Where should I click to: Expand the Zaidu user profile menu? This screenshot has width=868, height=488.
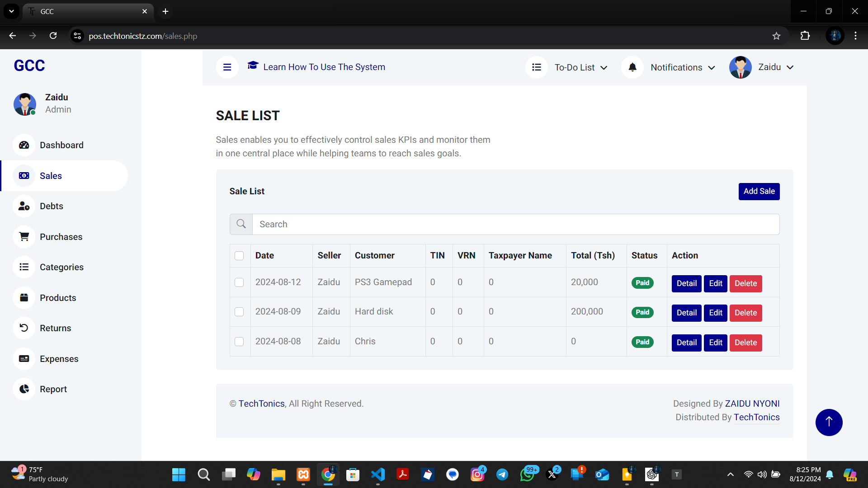[x=775, y=67]
